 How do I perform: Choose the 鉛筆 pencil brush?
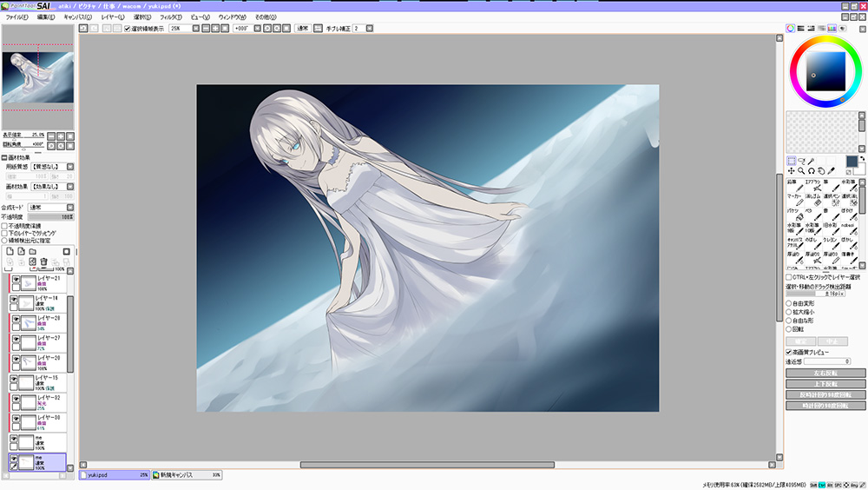tap(794, 186)
